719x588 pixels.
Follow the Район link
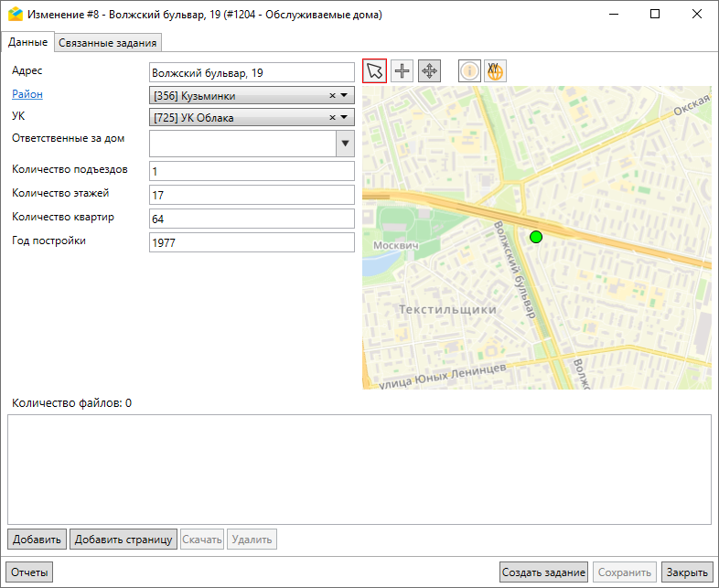27,93
